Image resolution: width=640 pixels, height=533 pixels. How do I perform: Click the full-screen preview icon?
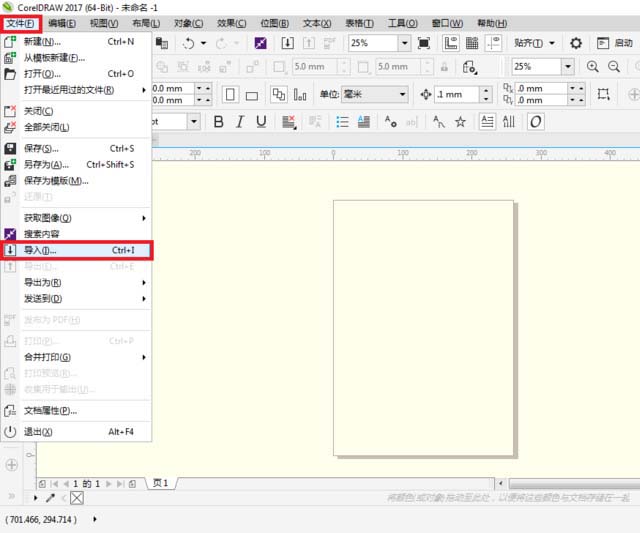click(424, 43)
